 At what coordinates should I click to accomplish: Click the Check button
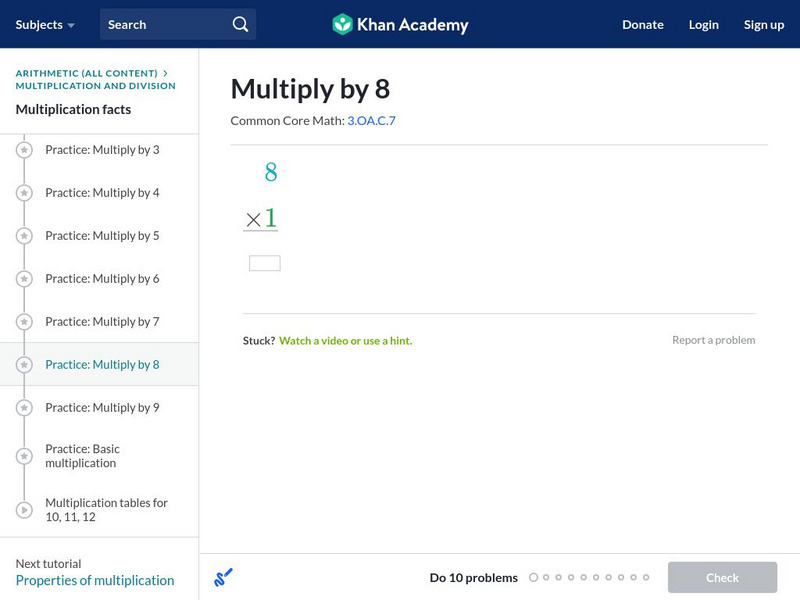click(722, 577)
